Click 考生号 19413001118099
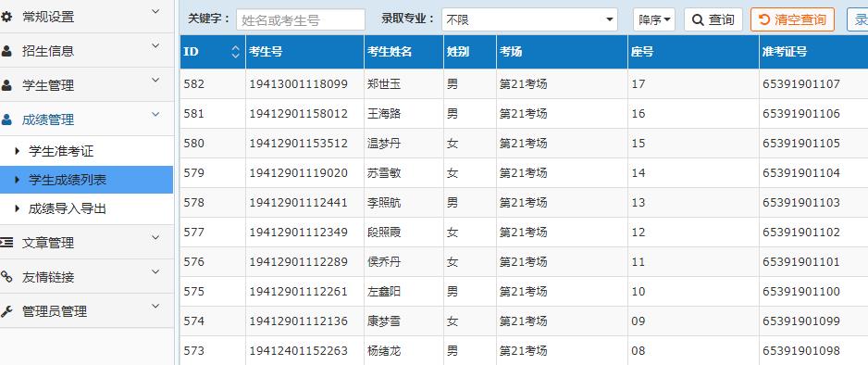This screenshot has width=868, height=365. [x=298, y=84]
